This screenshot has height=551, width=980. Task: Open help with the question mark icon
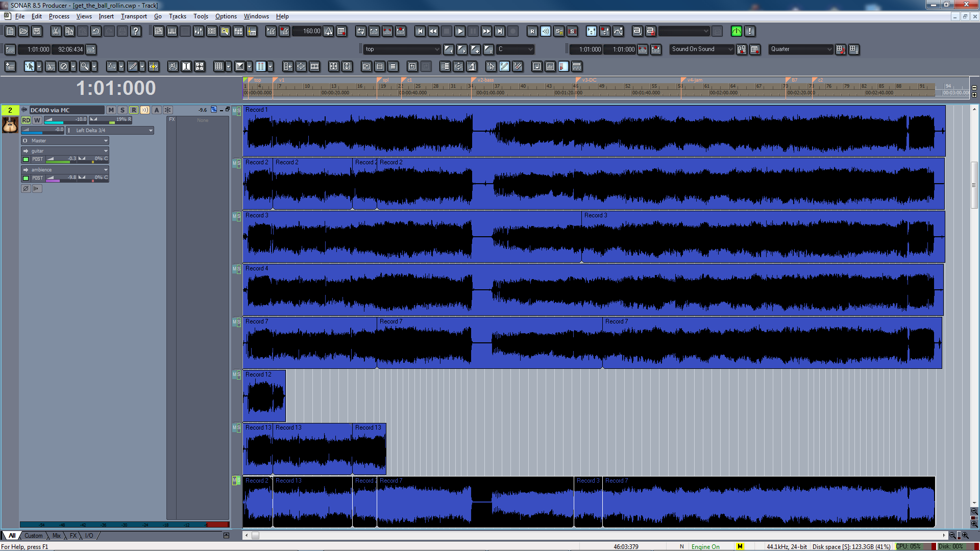pos(135,32)
